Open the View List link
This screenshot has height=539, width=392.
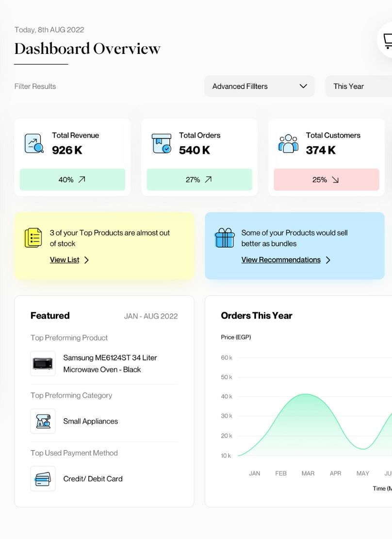tap(65, 260)
